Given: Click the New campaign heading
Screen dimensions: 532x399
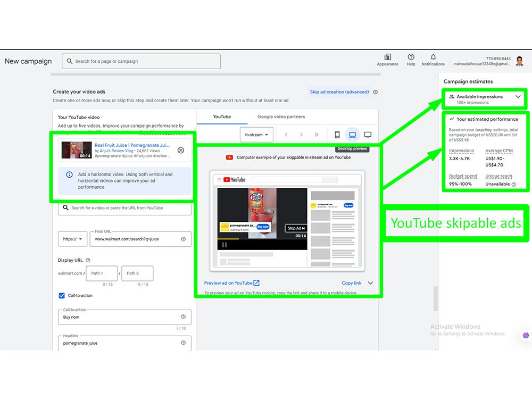Looking at the screenshot, I should [28, 61].
